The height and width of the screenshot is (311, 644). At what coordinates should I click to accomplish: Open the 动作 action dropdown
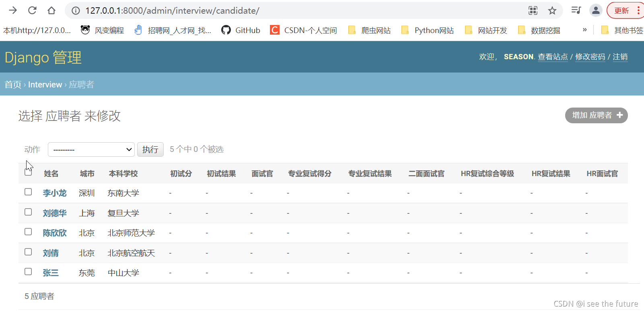pyautogui.click(x=91, y=149)
